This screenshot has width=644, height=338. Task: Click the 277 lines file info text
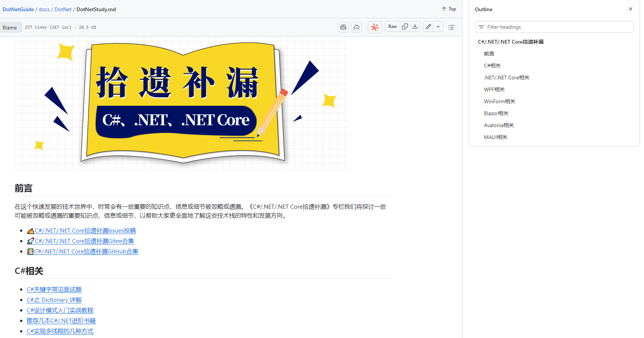click(x=60, y=27)
